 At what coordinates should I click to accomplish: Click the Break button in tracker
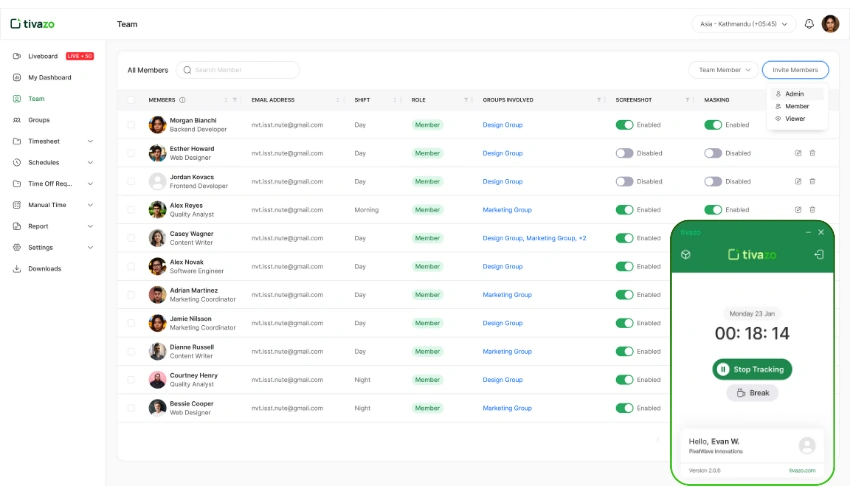[752, 393]
